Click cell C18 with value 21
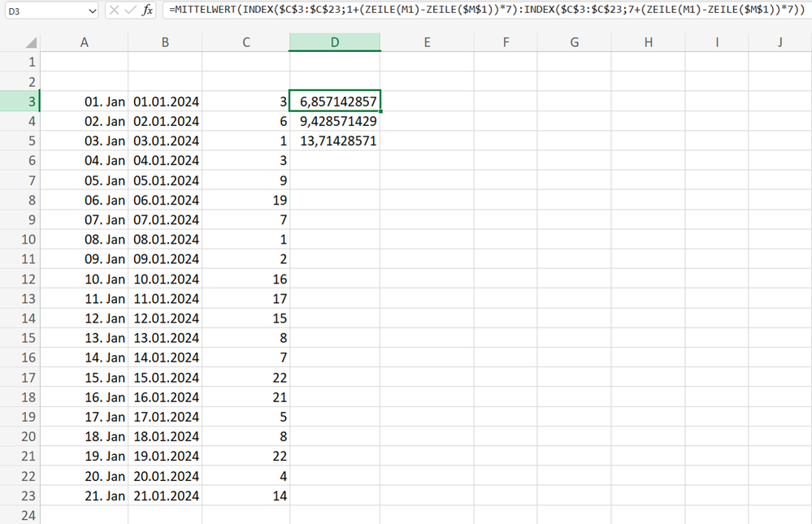This screenshot has width=812, height=524. pyautogui.click(x=246, y=397)
